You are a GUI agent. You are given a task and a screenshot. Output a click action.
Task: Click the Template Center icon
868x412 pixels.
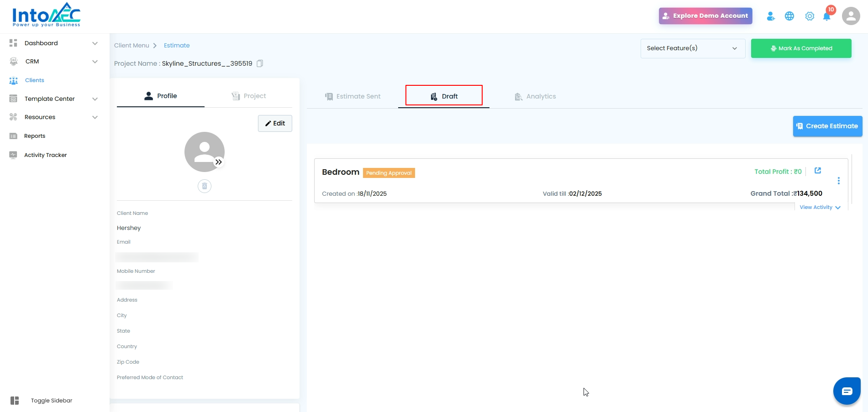(13, 99)
